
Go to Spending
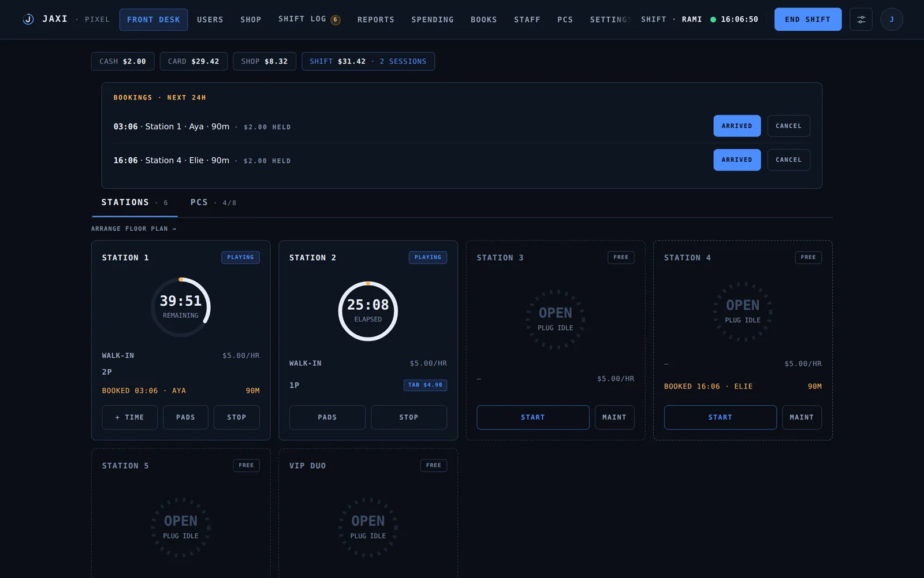pyautogui.click(x=432, y=20)
